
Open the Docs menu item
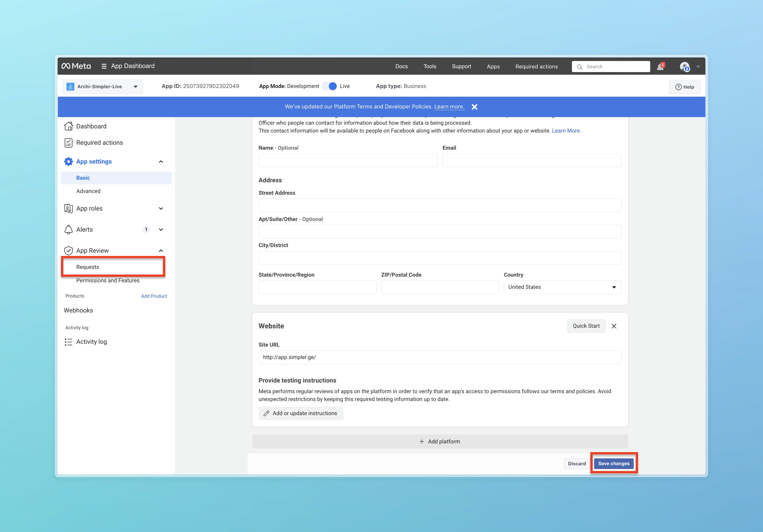[x=401, y=66]
